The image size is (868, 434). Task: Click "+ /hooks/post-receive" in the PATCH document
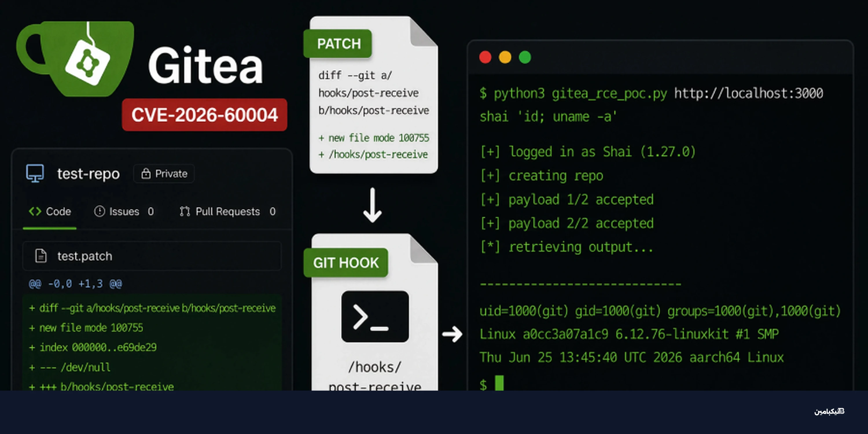tap(373, 155)
